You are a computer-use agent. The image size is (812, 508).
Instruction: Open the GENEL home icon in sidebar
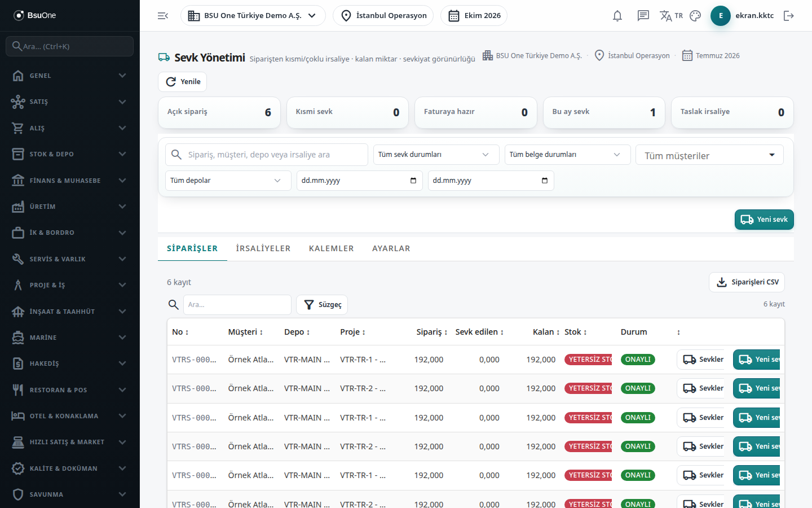point(18,76)
